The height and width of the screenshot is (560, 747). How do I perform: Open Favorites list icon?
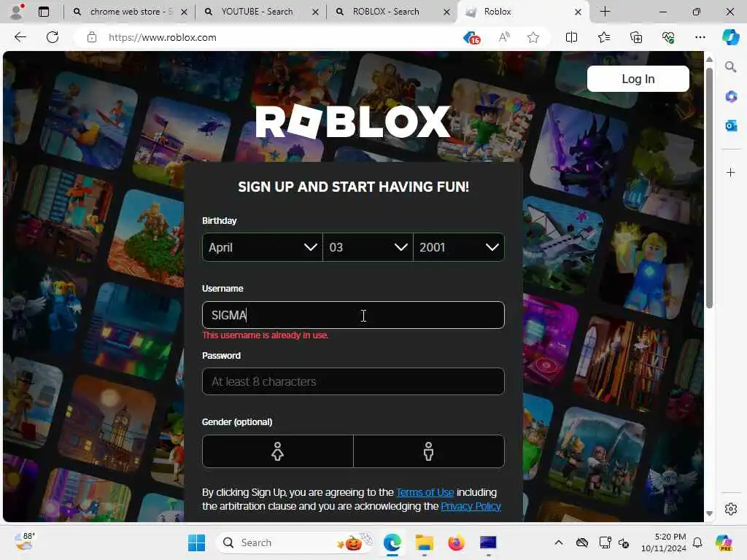pos(603,37)
